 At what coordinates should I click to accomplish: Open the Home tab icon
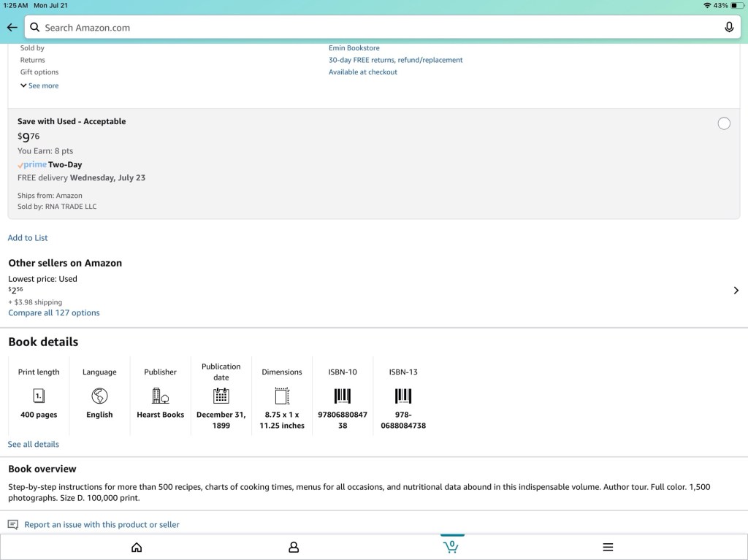(x=137, y=547)
